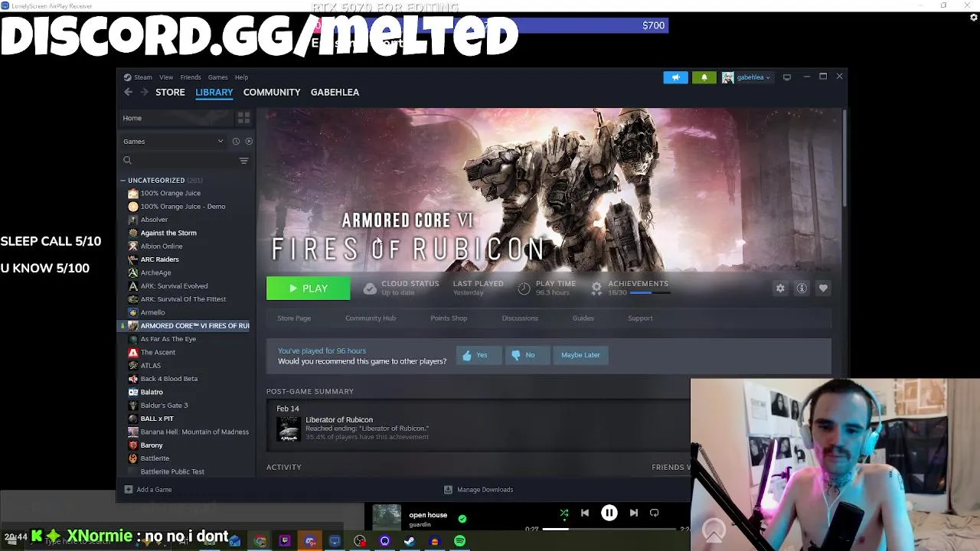Open gabehlea account dropdown
Image resolution: width=980 pixels, height=551 pixels.
coord(747,77)
